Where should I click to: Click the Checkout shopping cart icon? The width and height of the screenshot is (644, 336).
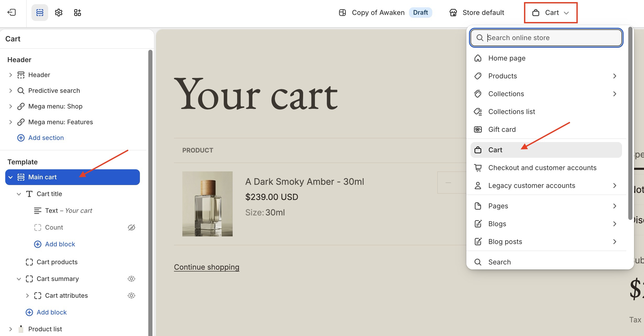[x=478, y=168]
